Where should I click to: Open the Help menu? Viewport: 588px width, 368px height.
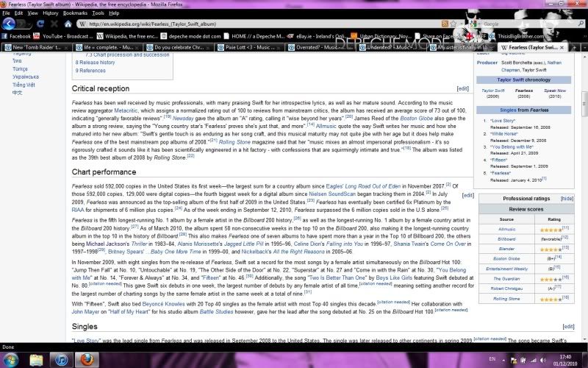pyautogui.click(x=114, y=13)
